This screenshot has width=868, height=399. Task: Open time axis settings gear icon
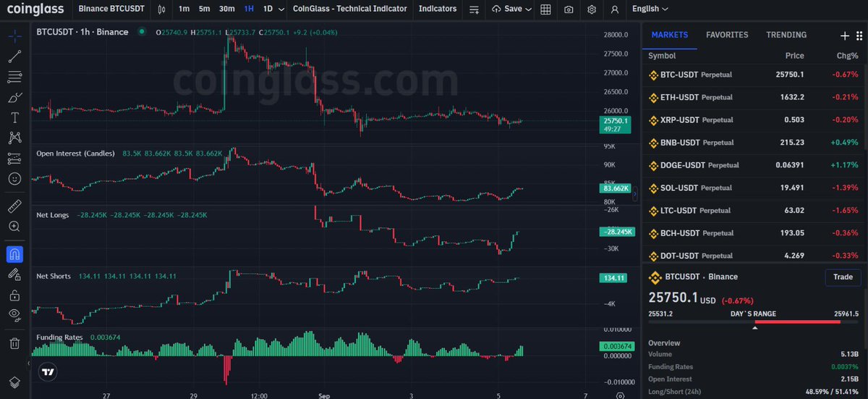(x=620, y=396)
